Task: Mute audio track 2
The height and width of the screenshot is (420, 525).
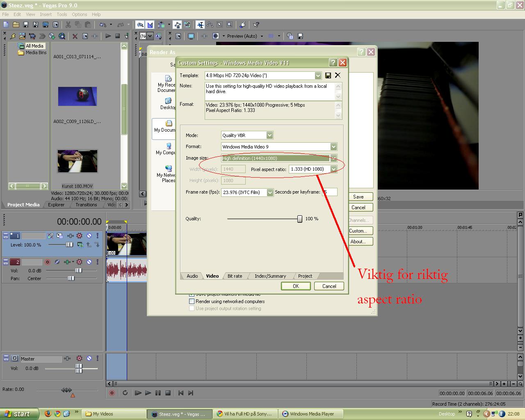Action: click(x=89, y=262)
